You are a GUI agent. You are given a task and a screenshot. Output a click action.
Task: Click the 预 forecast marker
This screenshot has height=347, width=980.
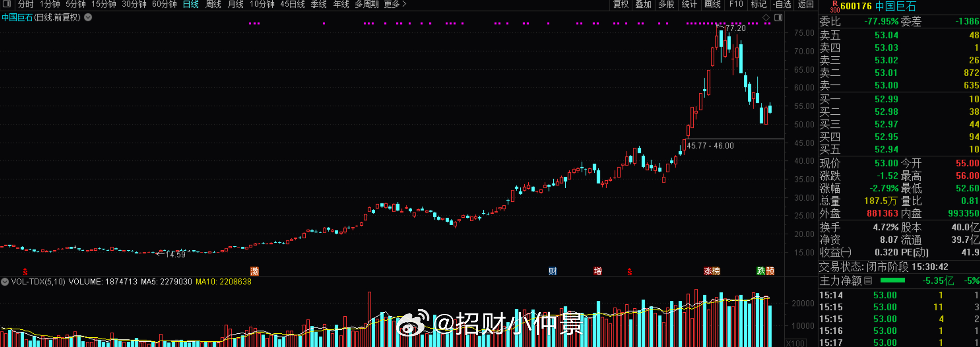click(770, 271)
